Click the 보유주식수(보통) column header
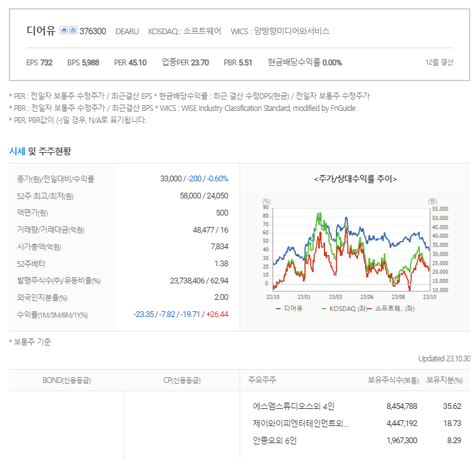 pyautogui.click(x=393, y=380)
